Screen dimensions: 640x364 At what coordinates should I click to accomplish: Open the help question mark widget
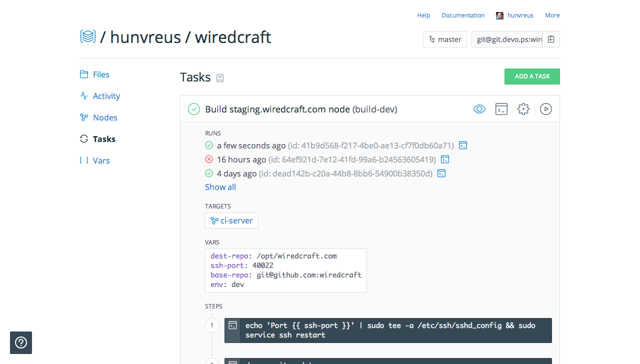coord(21,342)
